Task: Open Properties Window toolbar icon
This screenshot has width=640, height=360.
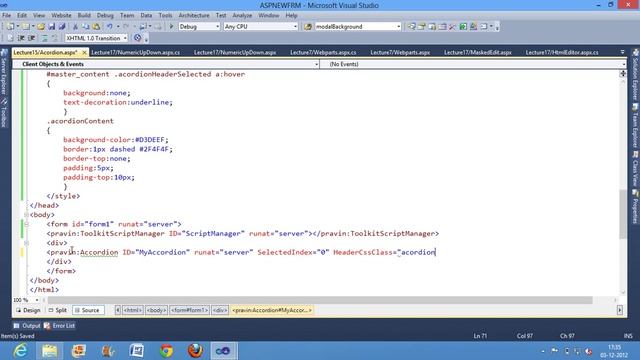Action: [422, 27]
